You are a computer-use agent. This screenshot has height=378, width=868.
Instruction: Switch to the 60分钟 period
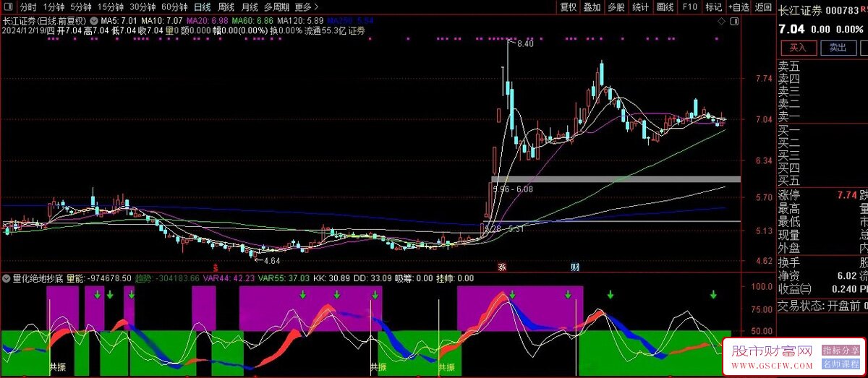coord(174,7)
